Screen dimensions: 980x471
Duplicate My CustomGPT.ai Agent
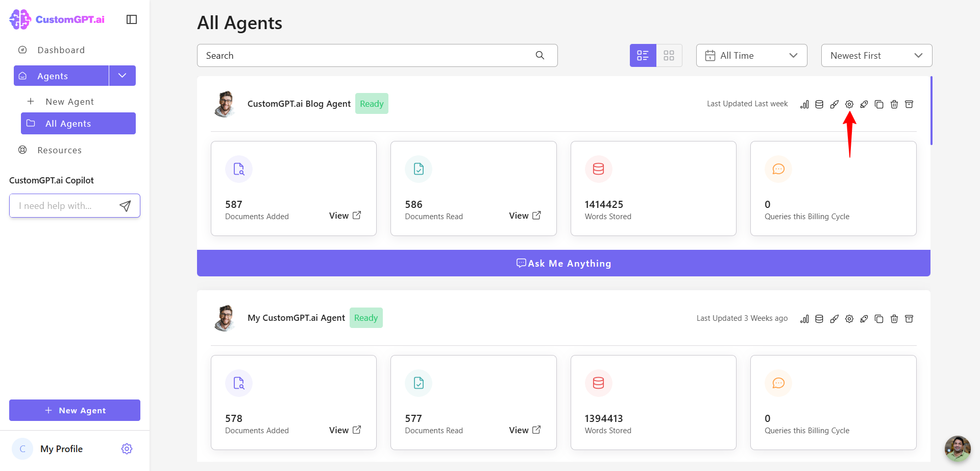(879, 319)
